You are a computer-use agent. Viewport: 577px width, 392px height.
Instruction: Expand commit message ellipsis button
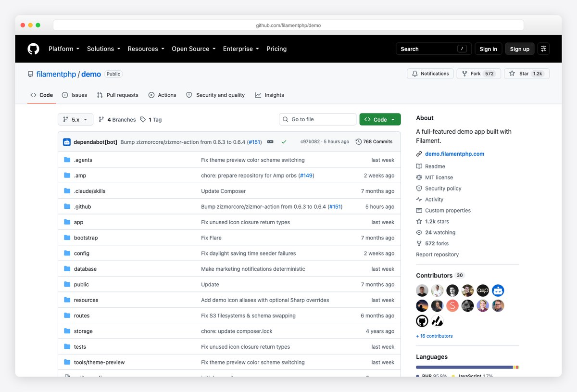(x=270, y=142)
